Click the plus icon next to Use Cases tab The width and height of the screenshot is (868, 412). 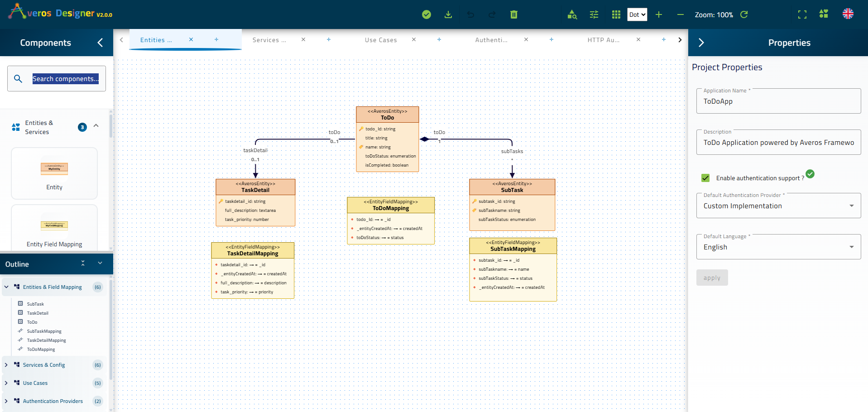click(x=439, y=39)
